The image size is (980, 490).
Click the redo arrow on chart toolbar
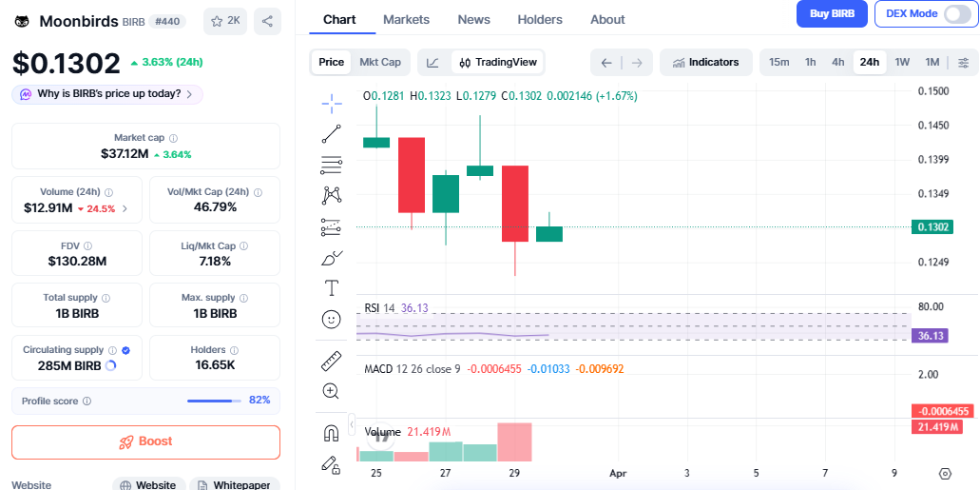pyautogui.click(x=637, y=63)
